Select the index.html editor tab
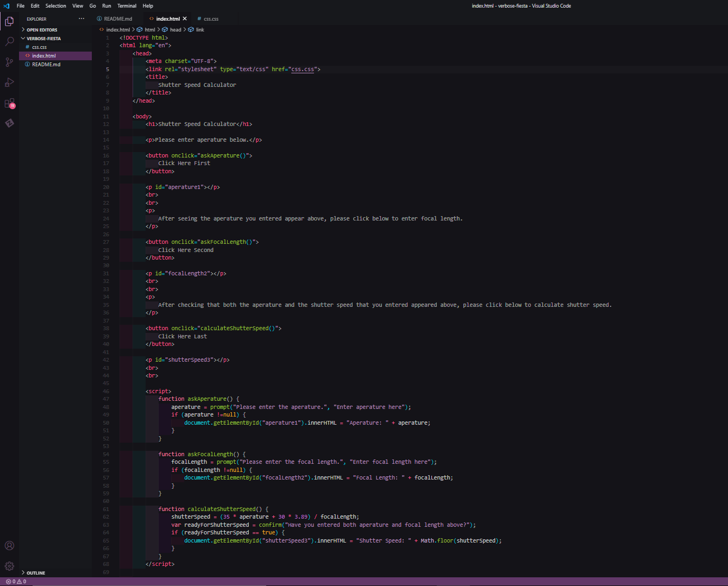 click(x=168, y=18)
